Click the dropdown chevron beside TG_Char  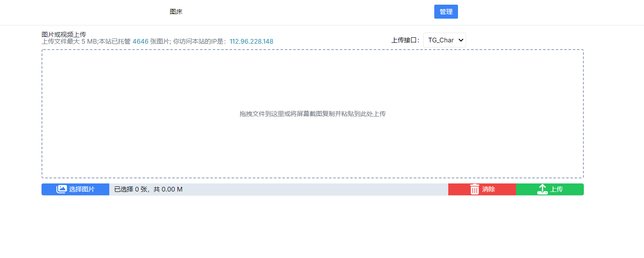[461, 40]
